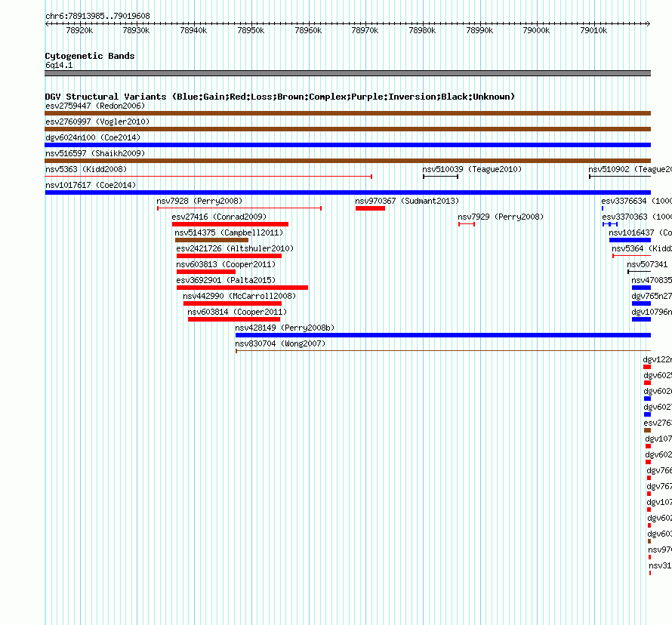Select the thin red nsv5363 loss line
This screenshot has height=625, width=672.
tap(208, 177)
